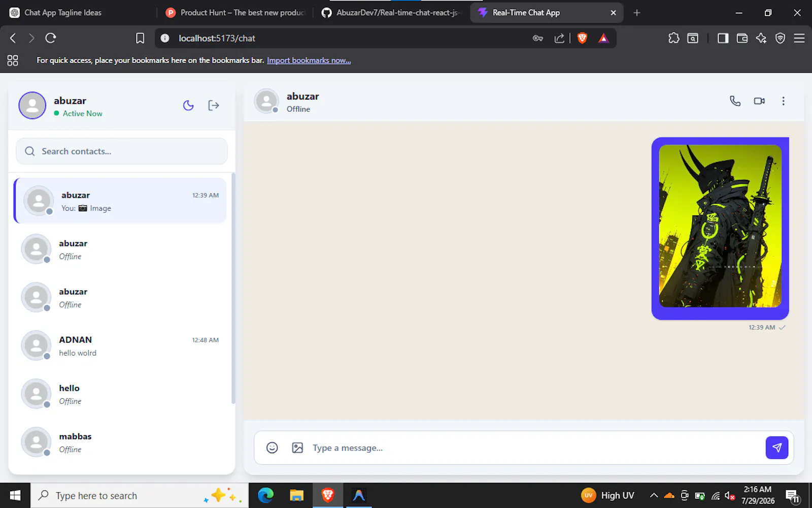Open the sent samurai image

pyautogui.click(x=720, y=226)
